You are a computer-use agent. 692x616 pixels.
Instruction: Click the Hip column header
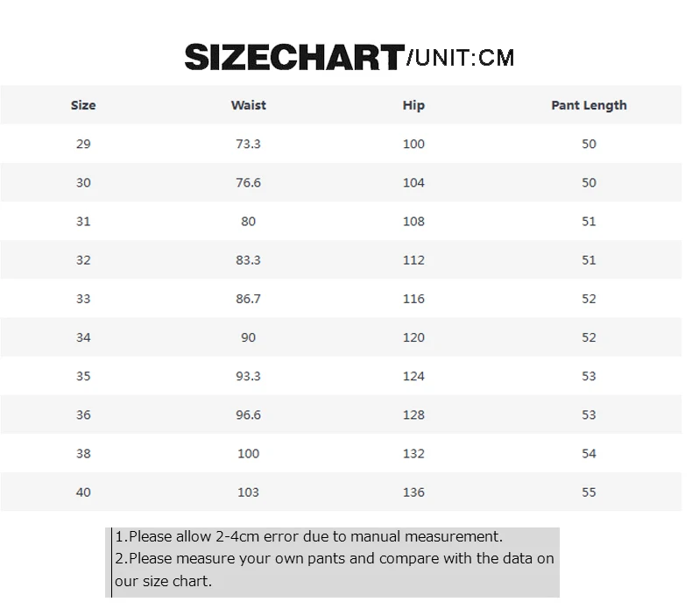point(413,105)
